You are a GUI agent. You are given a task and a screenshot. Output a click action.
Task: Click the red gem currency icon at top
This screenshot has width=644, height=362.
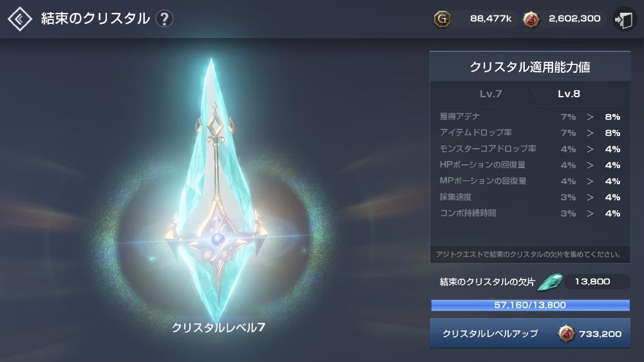pyautogui.click(x=531, y=19)
